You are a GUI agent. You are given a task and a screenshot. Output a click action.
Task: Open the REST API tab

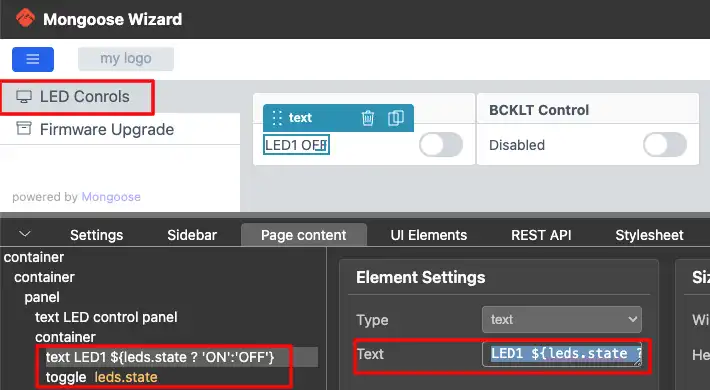point(541,235)
